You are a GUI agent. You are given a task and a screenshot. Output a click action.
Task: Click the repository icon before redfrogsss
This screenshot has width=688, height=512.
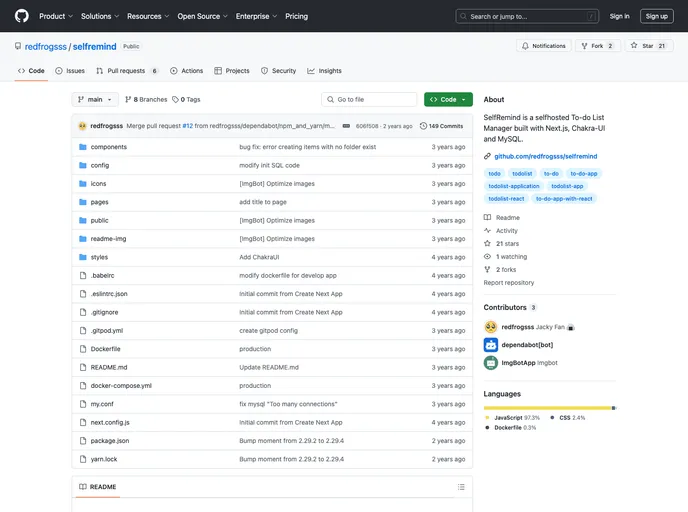(x=18, y=46)
